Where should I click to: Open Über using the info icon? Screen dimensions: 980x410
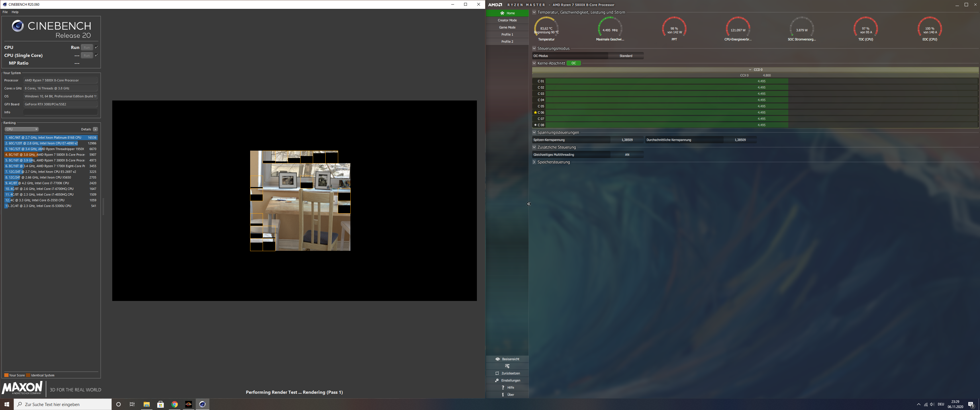coord(503,394)
